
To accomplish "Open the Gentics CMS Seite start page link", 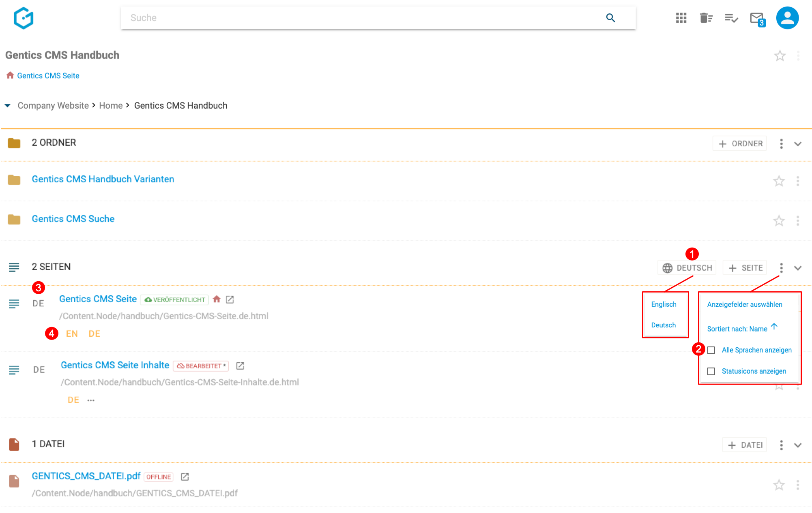I will (x=48, y=76).
